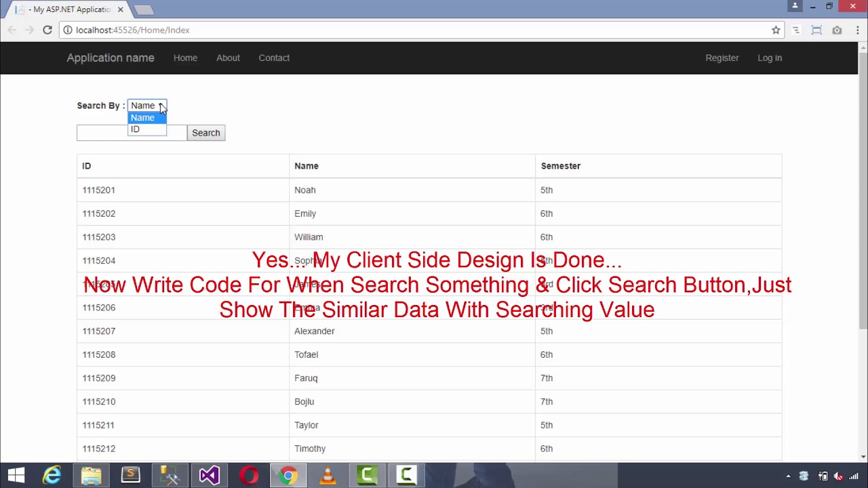Open the Application name brand link
Screen dimensions: 868x488
click(x=111, y=58)
